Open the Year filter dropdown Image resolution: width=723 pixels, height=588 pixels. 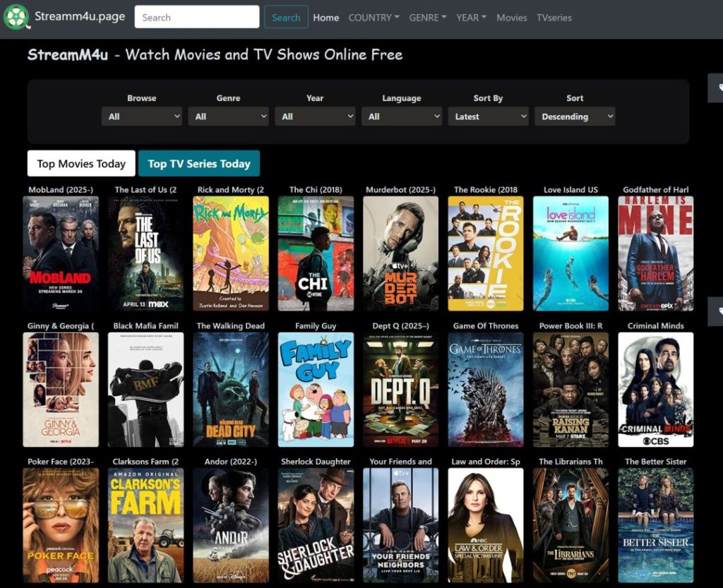click(x=315, y=116)
